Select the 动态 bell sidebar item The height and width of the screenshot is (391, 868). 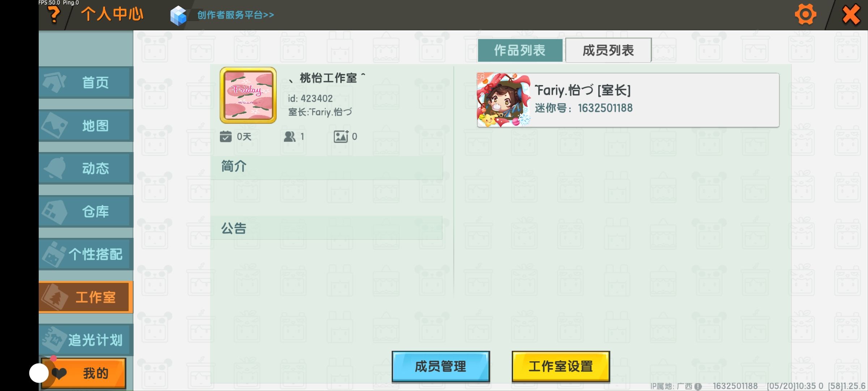point(86,168)
